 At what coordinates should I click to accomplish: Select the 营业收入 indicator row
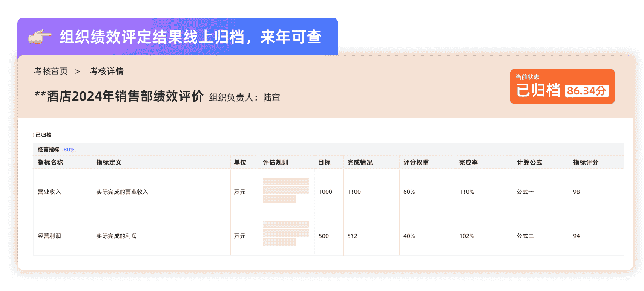(x=49, y=192)
